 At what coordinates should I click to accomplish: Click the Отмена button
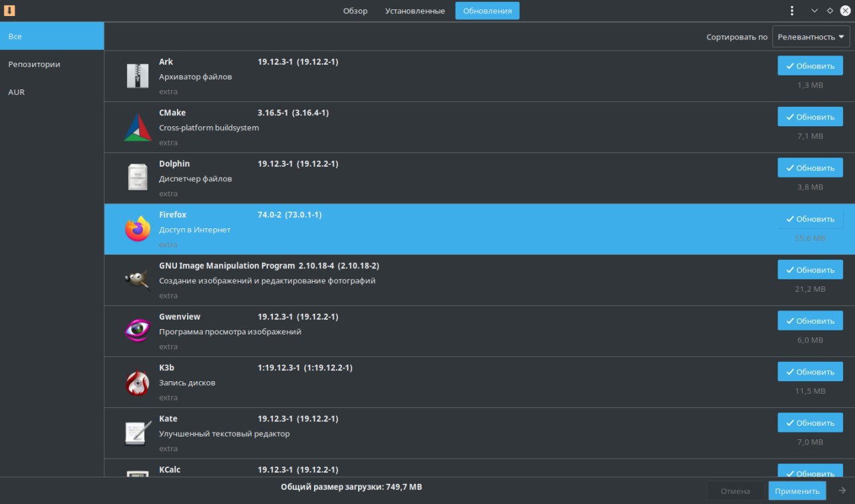(735, 491)
